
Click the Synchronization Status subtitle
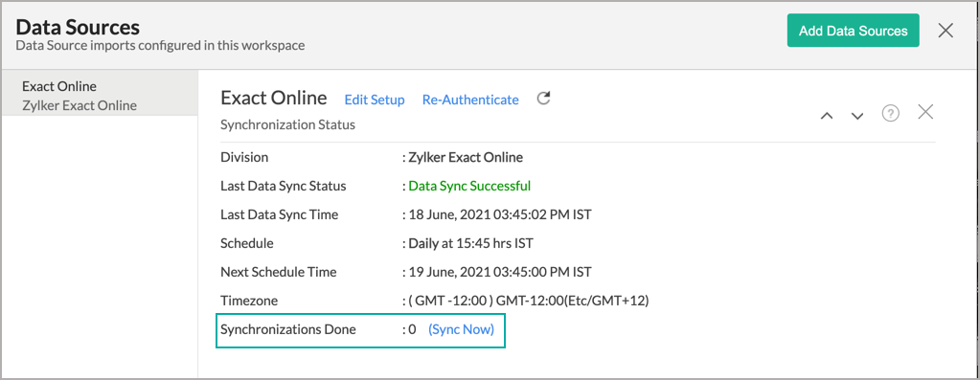(x=287, y=124)
